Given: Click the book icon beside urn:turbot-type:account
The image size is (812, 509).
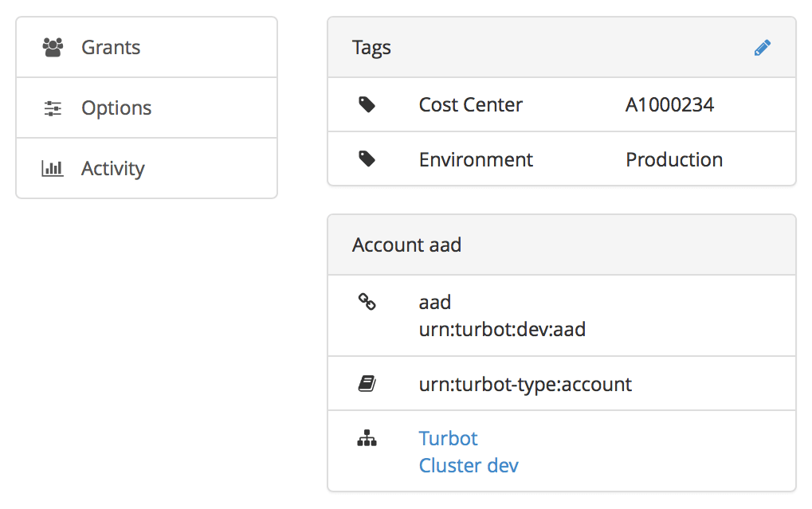Looking at the screenshot, I should coord(367,384).
